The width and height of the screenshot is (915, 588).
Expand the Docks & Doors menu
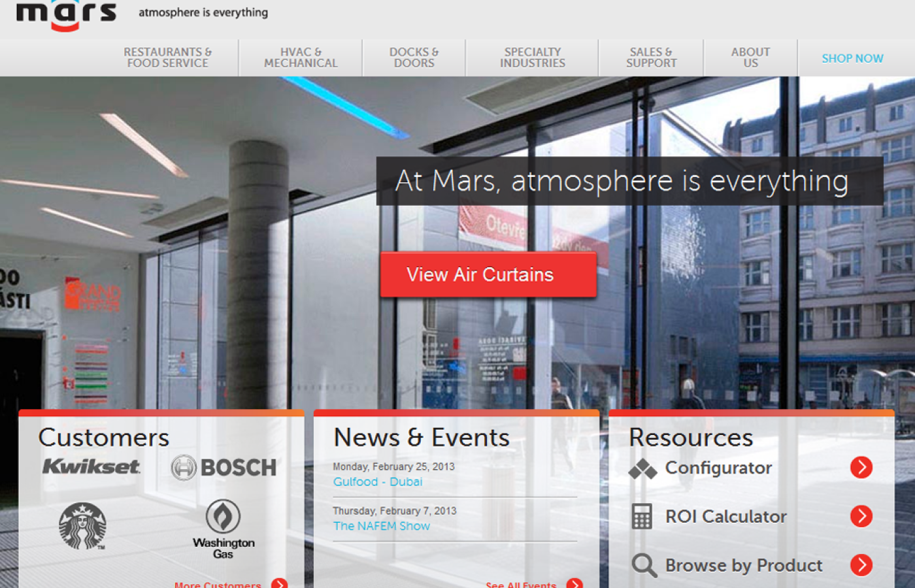414,57
